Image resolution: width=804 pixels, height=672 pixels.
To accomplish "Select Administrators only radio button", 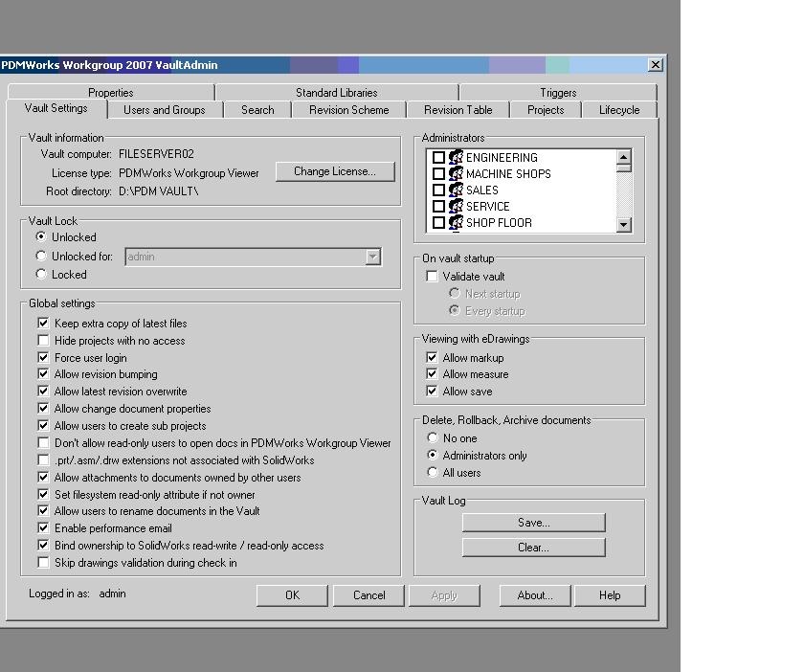I will pyautogui.click(x=433, y=455).
